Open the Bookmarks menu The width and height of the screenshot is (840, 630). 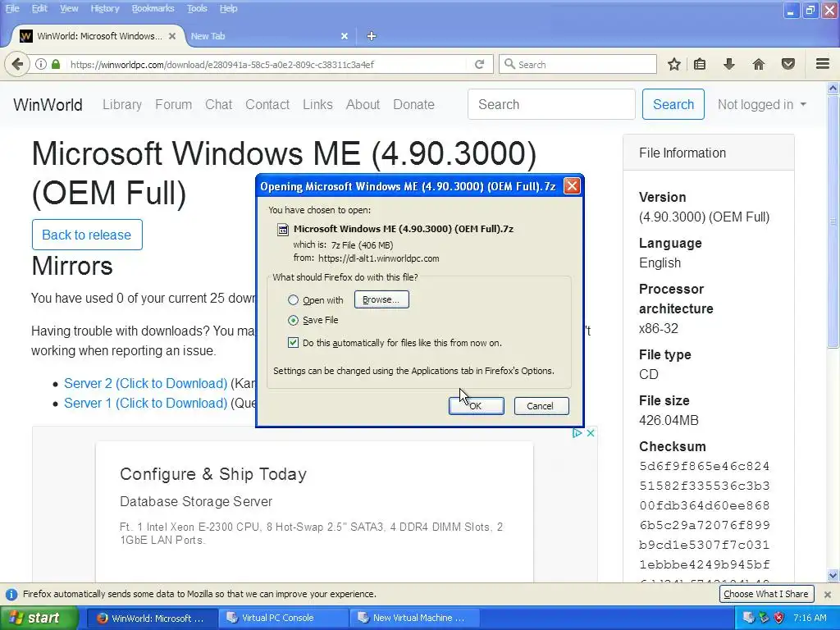[x=153, y=8]
